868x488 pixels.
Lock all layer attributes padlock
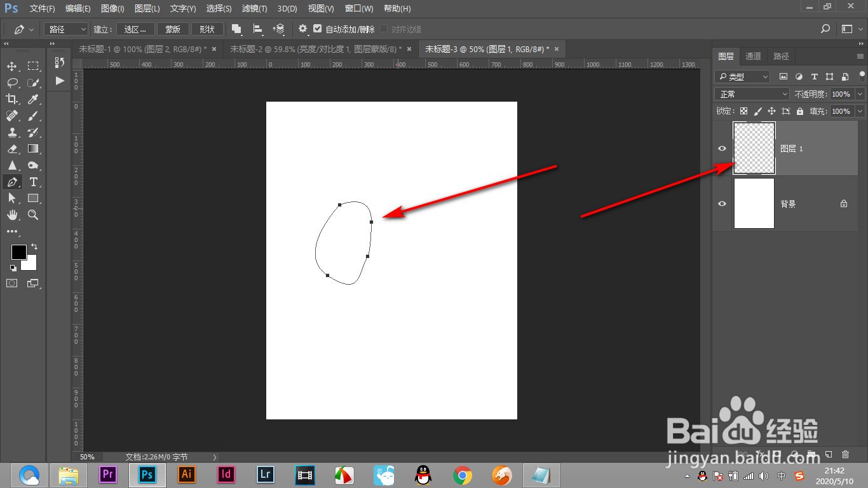(x=799, y=111)
